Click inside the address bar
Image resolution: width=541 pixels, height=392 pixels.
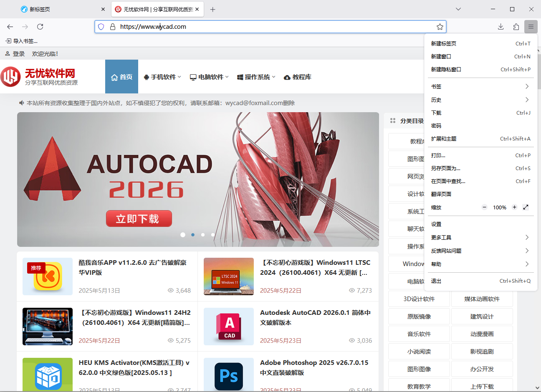(250, 26)
